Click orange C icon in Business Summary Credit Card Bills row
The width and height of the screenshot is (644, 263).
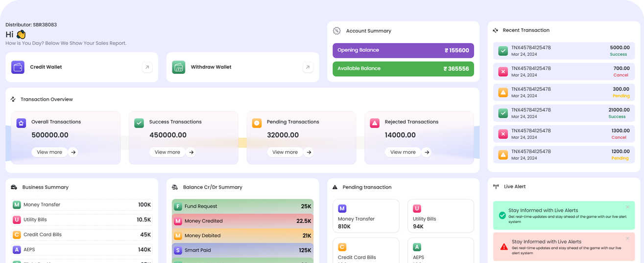coord(17,235)
